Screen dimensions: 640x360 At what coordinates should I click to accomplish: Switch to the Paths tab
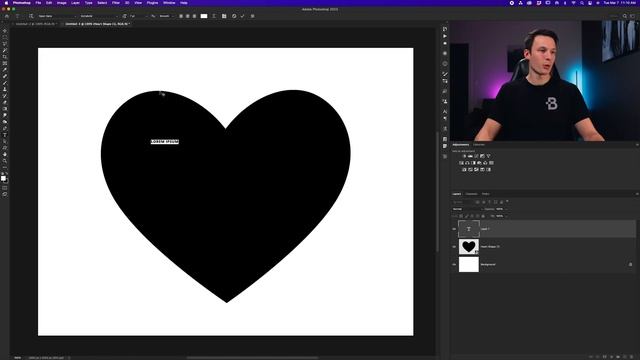coord(486,194)
